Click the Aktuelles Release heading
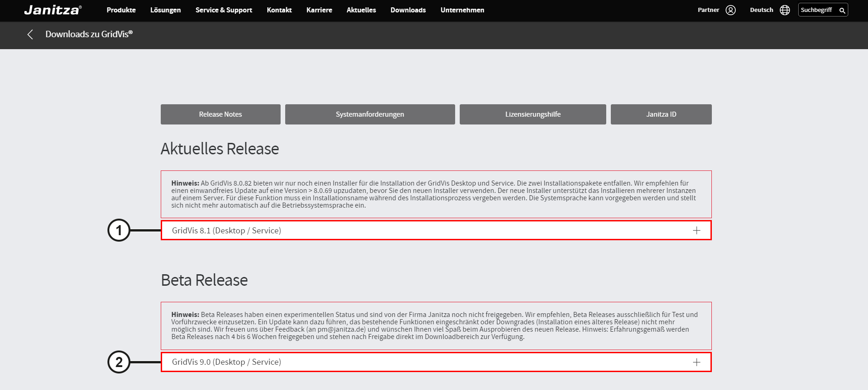Screen dimensions: 868x390 click(220, 149)
